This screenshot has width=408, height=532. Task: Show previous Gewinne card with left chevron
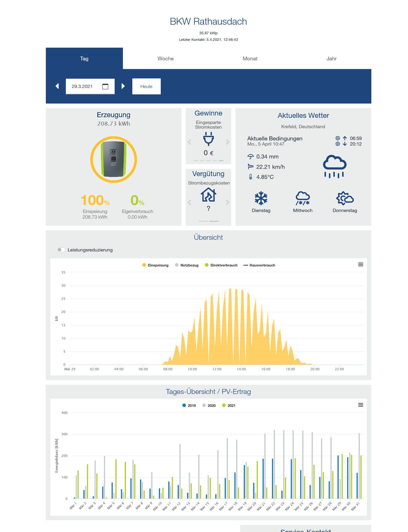(189, 142)
